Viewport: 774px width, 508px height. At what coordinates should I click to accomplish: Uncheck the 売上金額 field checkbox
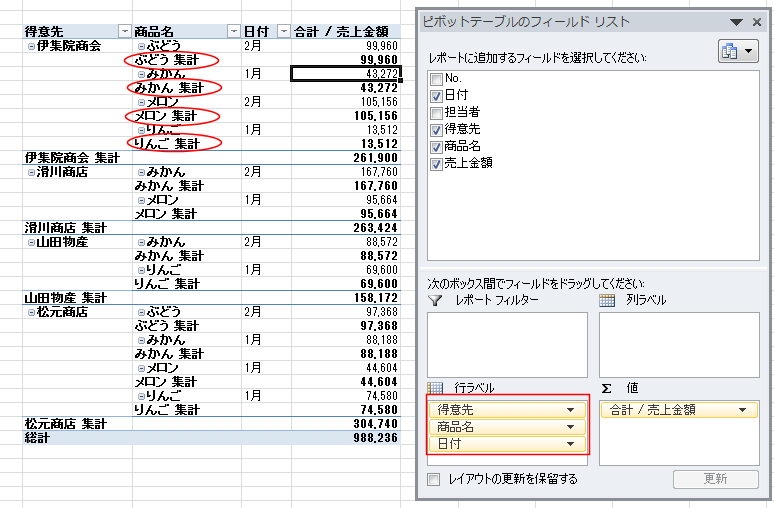[436, 164]
